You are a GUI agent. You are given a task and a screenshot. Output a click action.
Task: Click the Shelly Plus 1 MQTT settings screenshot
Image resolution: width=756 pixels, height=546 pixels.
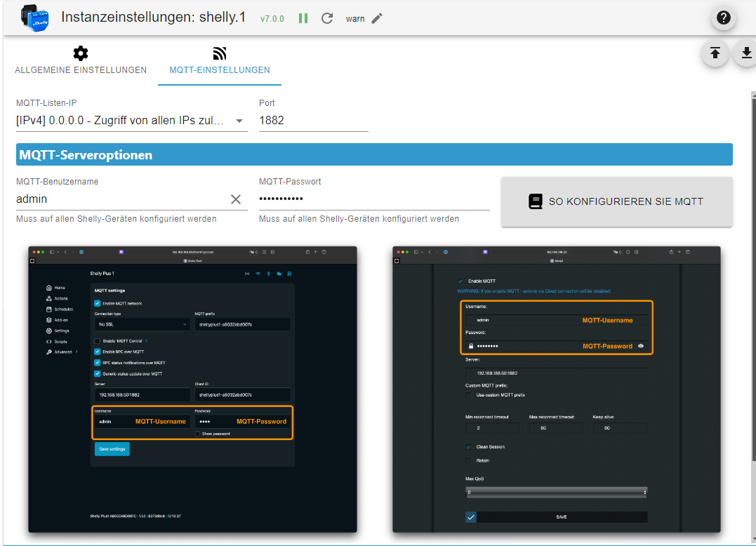192,389
